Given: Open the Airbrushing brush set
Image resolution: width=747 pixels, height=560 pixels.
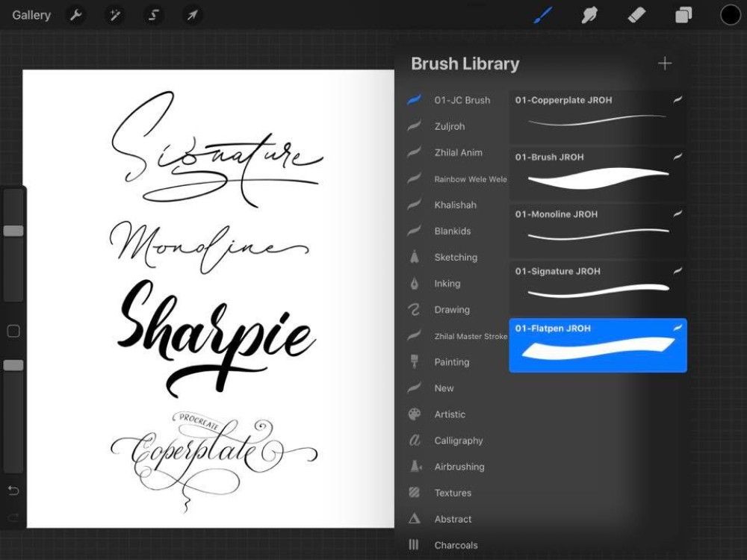Looking at the screenshot, I should pyautogui.click(x=459, y=467).
